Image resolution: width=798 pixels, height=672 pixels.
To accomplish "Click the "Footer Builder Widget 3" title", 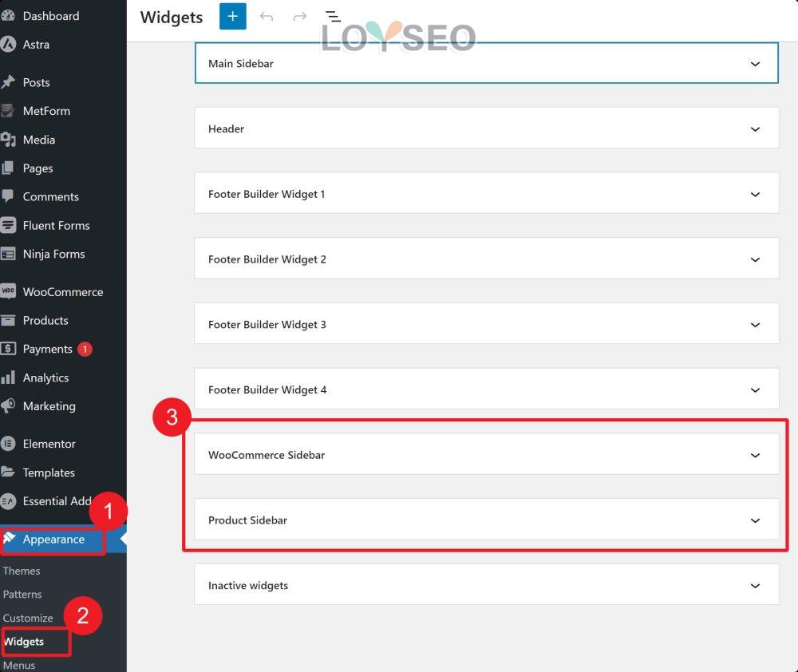I will pyautogui.click(x=267, y=324).
